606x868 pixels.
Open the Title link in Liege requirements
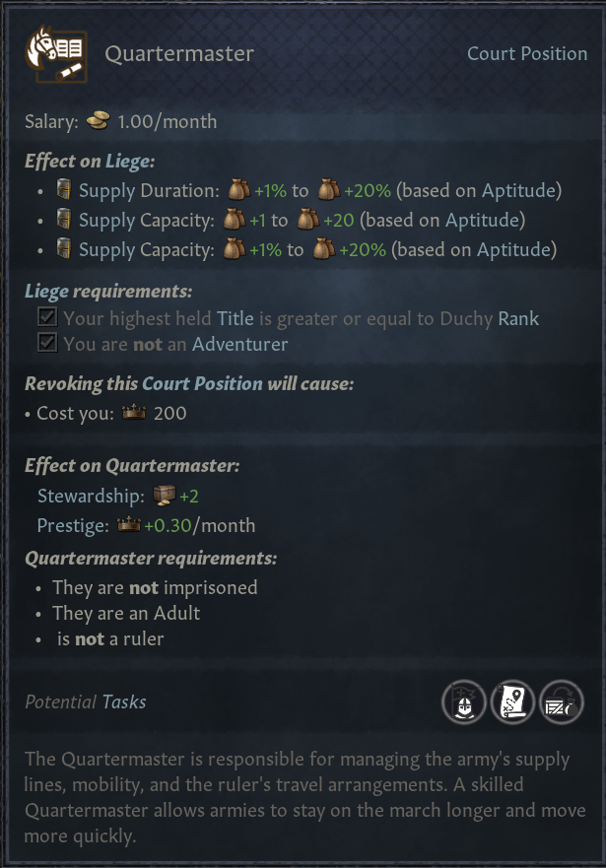coord(236,318)
